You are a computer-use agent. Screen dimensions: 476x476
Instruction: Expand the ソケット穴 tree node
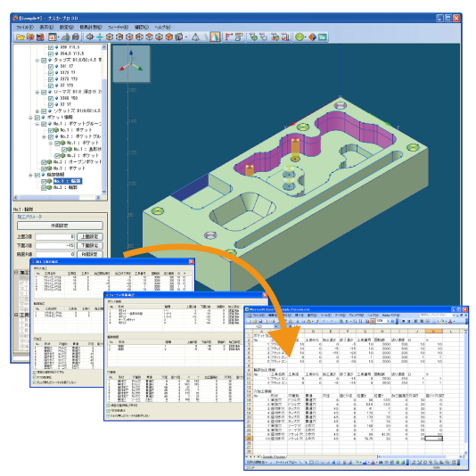point(37,111)
